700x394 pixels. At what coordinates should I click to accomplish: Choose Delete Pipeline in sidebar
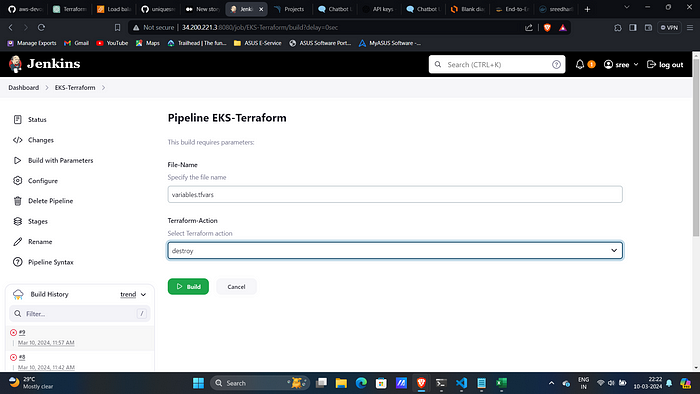click(43, 201)
